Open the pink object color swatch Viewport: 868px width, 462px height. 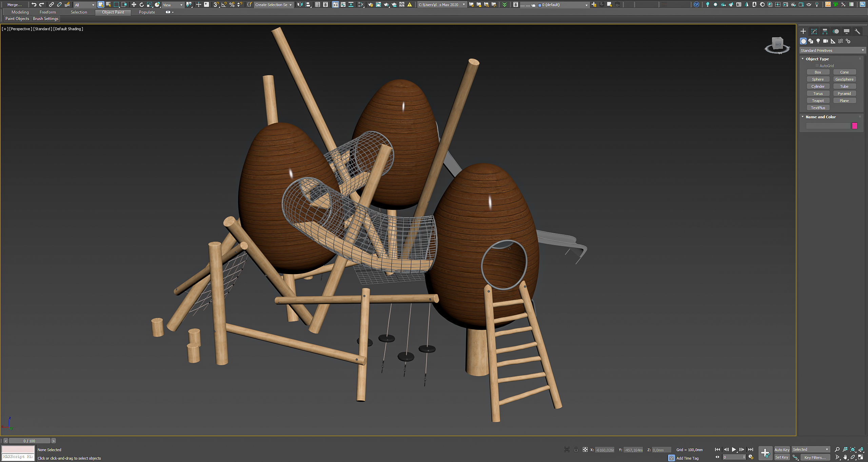[x=854, y=126]
